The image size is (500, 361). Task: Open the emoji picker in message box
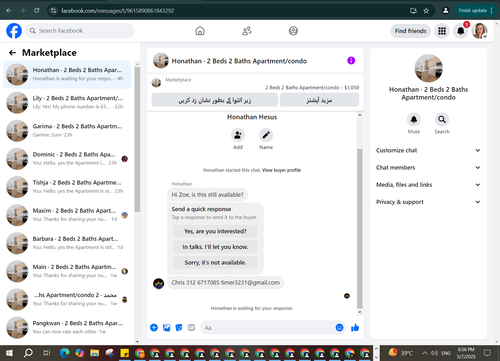point(339,328)
